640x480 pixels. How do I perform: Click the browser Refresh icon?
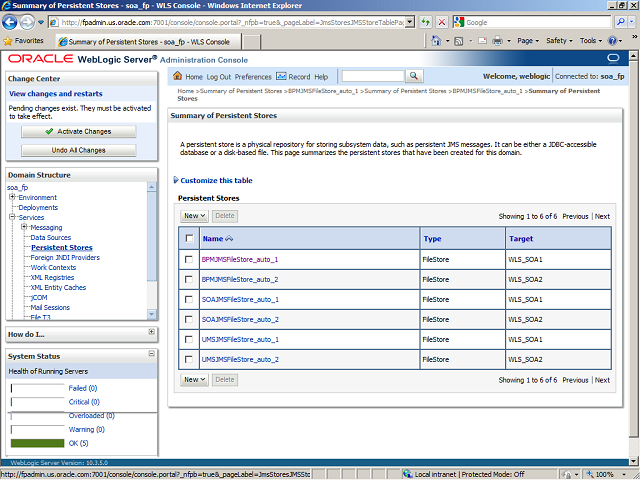pyautogui.click(x=425, y=21)
